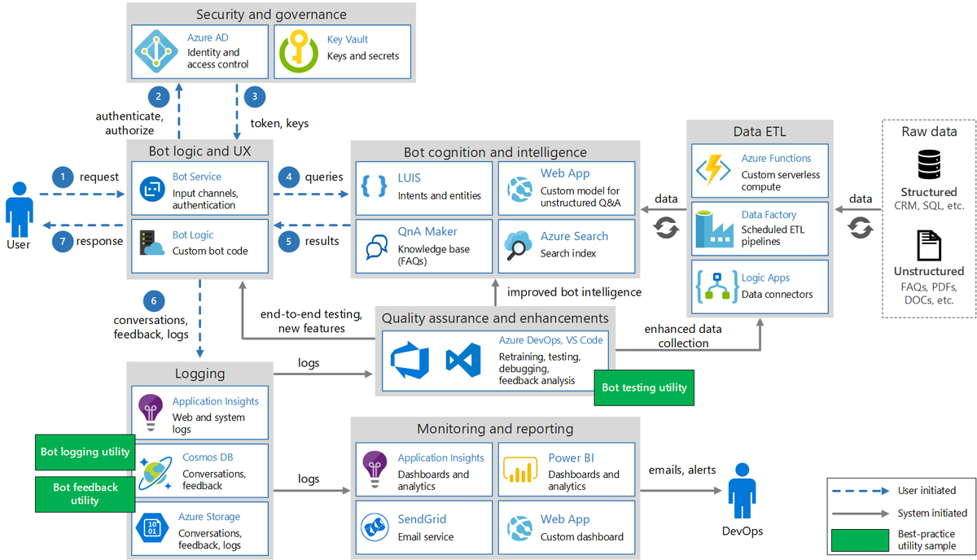Select the Azure Functions lightning icon
This screenshot has width=977, height=560.
click(x=714, y=171)
